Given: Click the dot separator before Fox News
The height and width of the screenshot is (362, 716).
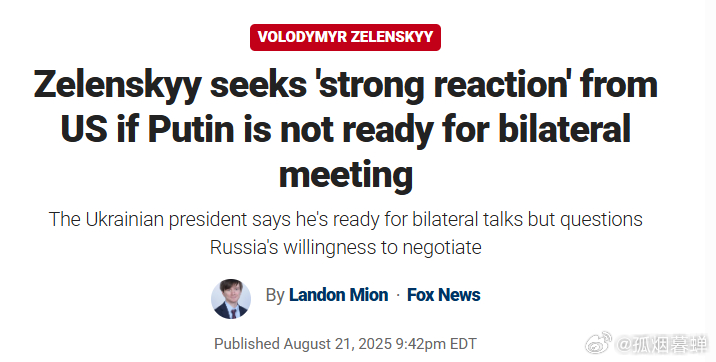Looking at the screenshot, I should point(398,295).
